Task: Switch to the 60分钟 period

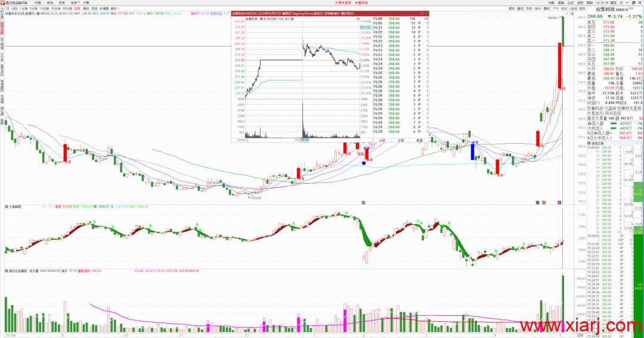Action: [67, 8]
